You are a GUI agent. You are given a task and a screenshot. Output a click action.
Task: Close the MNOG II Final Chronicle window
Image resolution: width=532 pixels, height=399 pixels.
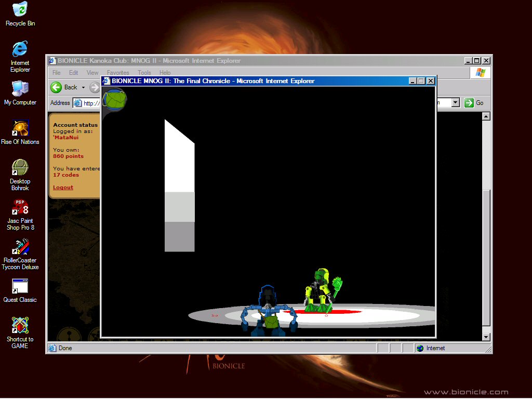(431, 81)
